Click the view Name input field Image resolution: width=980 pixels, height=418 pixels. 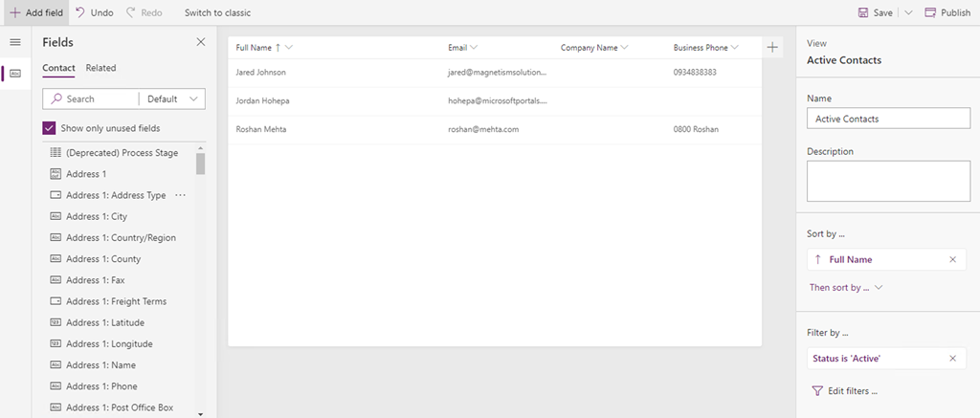888,119
